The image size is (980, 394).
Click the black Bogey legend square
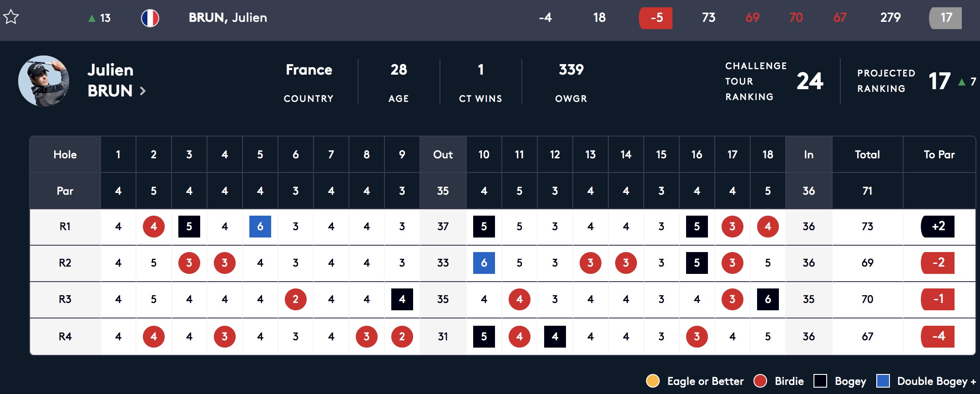click(x=820, y=381)
